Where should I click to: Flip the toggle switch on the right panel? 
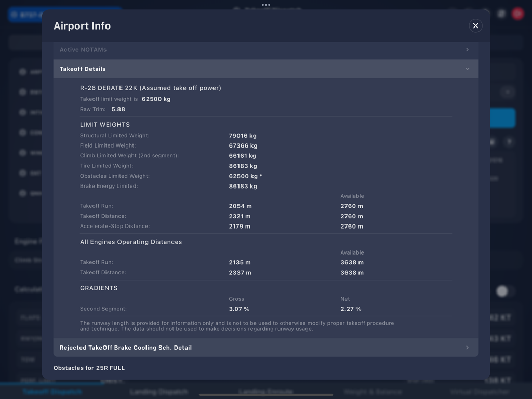[502, 291]
